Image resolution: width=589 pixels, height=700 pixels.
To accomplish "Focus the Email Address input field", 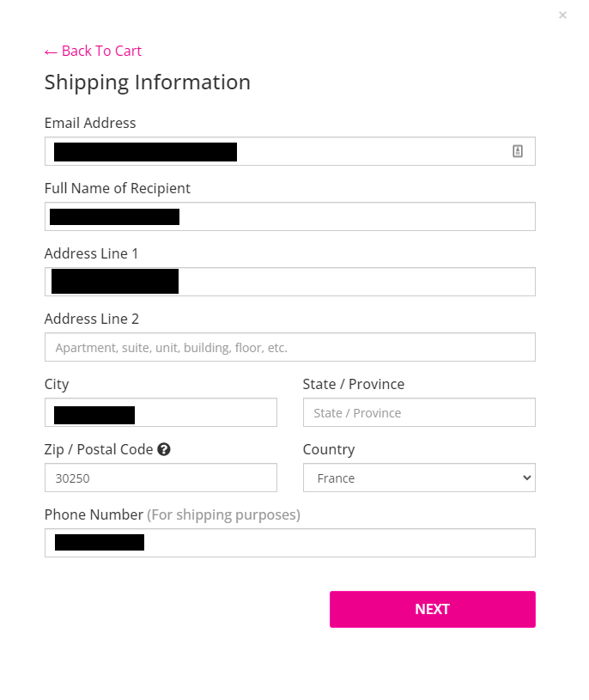I will tap(361, 151).
